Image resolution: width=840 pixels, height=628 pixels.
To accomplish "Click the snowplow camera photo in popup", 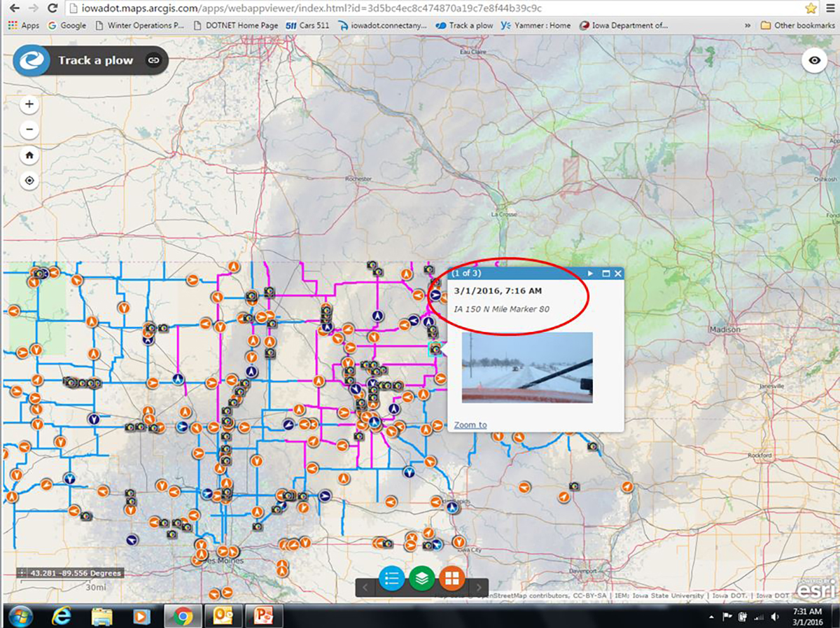I will pyautogui.click(x=527, y=368).
